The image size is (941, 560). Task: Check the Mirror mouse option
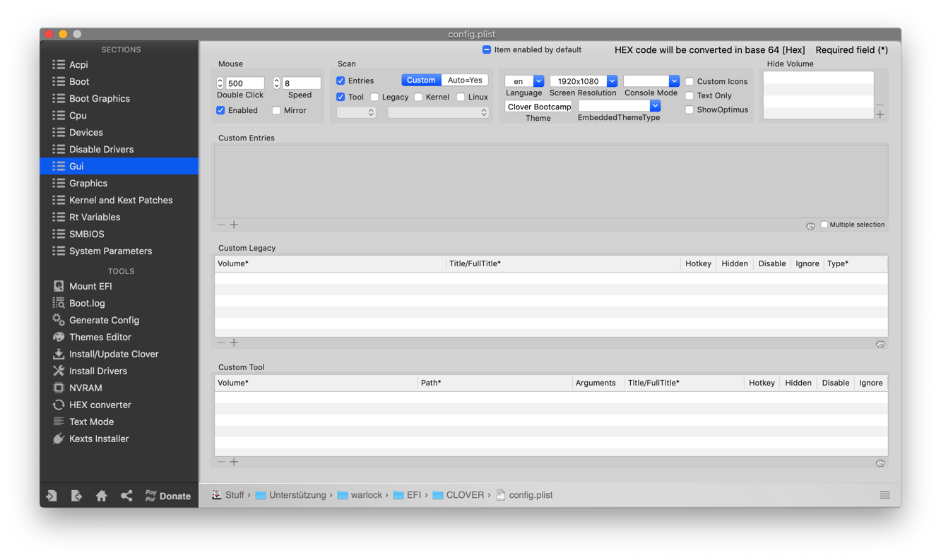276,111
